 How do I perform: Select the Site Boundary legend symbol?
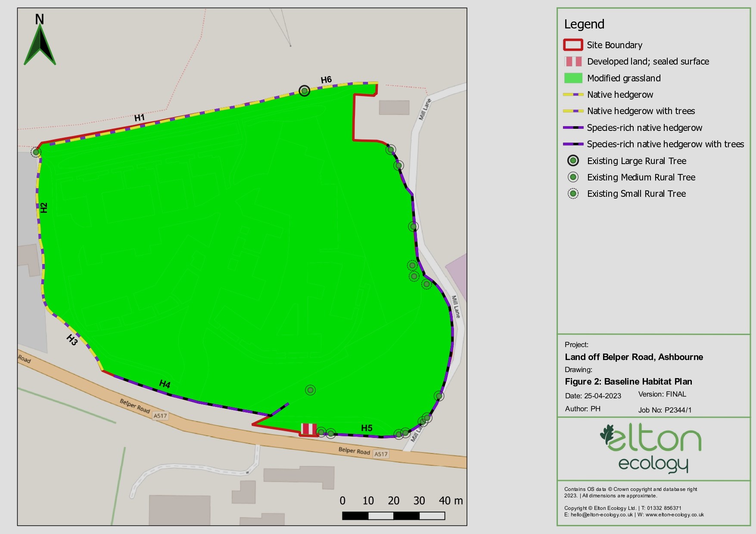(x=573, y=45)
